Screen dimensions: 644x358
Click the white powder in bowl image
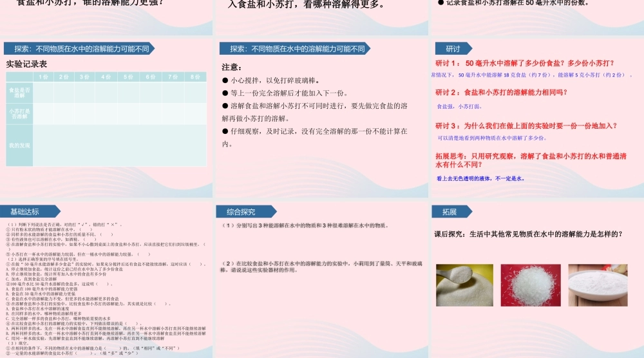pos(598,285)
